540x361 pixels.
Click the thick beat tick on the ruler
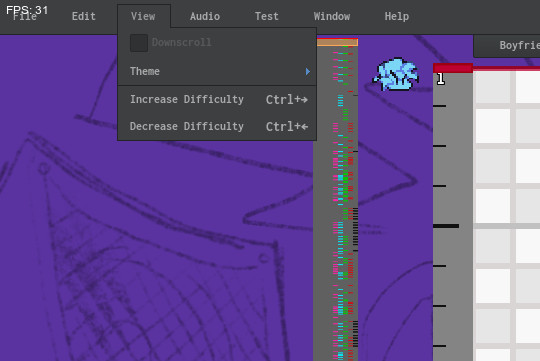tap(446, 226)
